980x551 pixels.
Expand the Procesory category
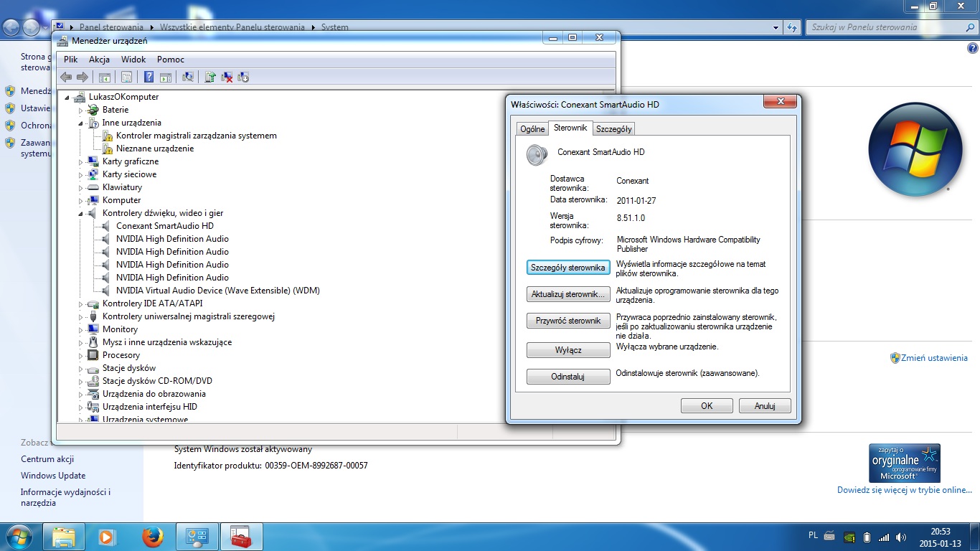(x=81, y=356)
